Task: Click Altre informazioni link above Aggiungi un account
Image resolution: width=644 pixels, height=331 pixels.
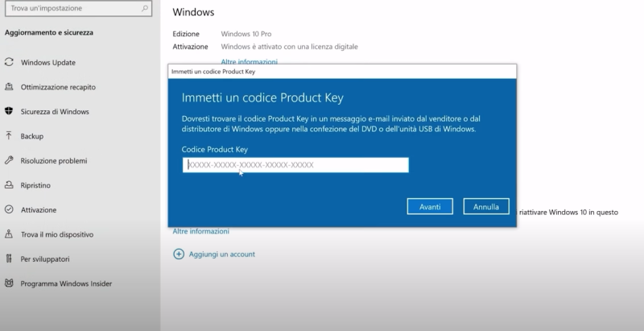Action: coord(200,231)
